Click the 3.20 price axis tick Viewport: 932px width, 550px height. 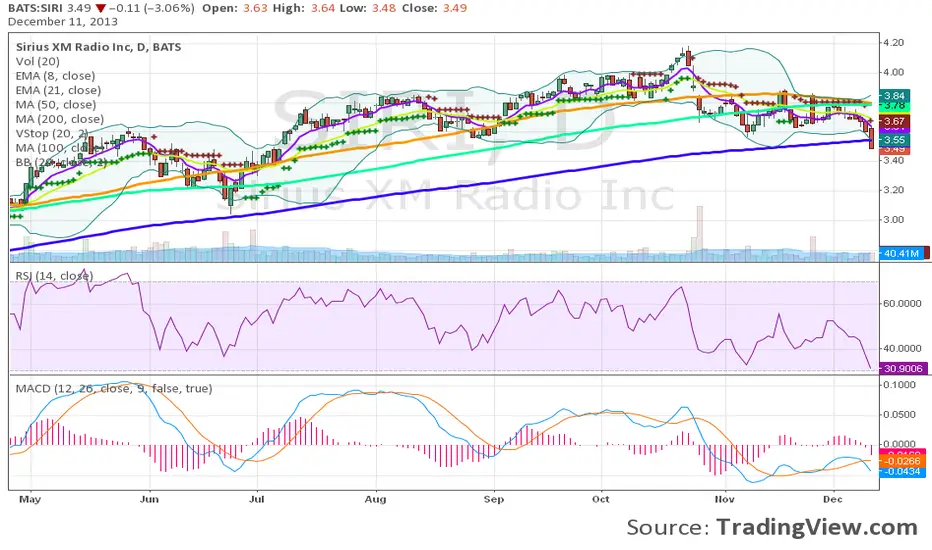[894, 190]
